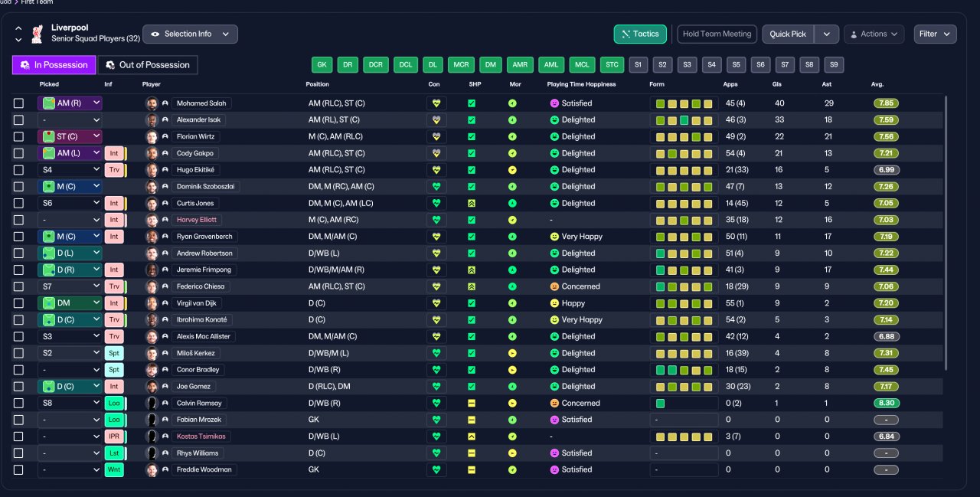Click Ryan Gravenberch's Very Happy face icon
The image size is (980, 497).
554,237
